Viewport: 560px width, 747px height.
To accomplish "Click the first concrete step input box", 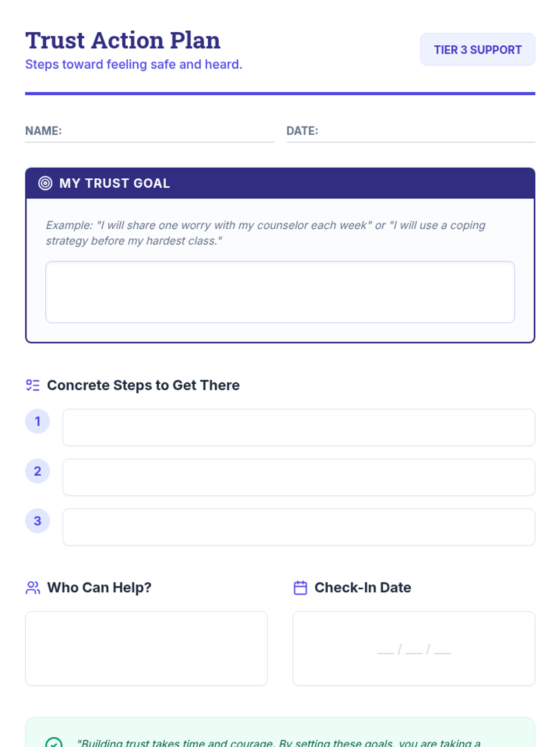I will click(299, 427).
